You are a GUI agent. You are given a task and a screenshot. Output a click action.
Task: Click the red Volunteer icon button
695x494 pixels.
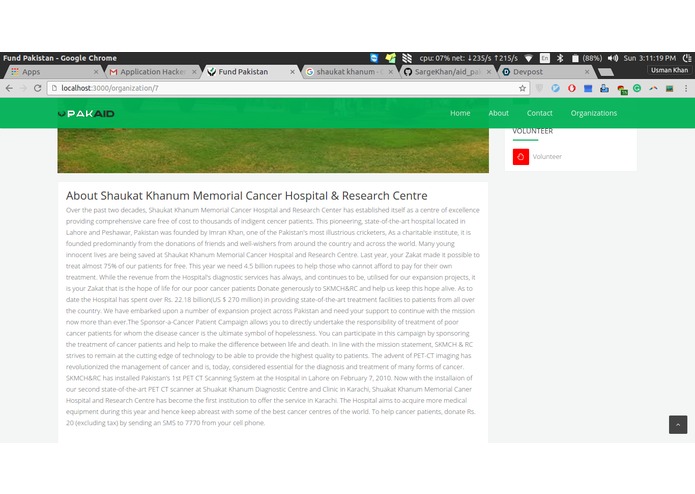point(521,156)
